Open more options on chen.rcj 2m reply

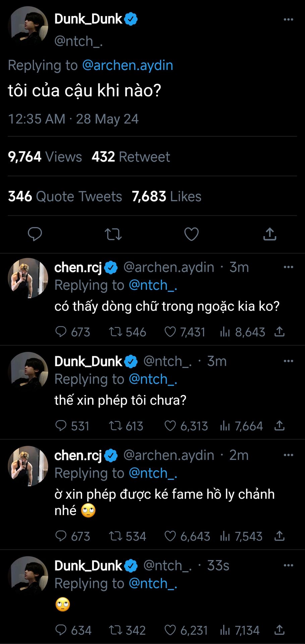(288, 455)
